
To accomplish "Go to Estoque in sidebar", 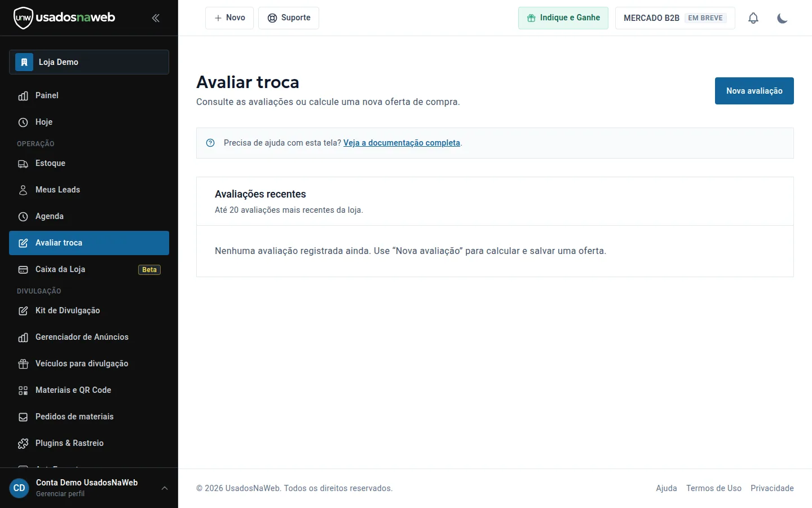I will point(89,163).
